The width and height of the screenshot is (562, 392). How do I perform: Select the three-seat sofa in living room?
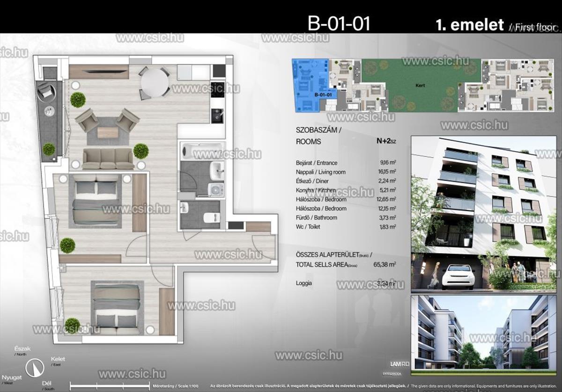pyautogui.click(x=108, y=159)
